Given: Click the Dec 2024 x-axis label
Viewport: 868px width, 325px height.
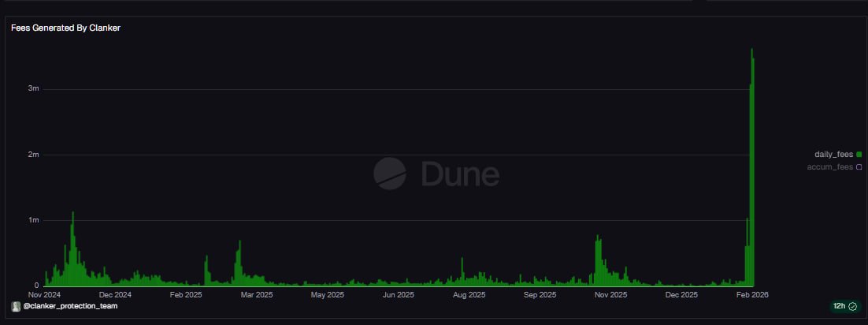Looking at the screenshot, I should tap(116, 294).
